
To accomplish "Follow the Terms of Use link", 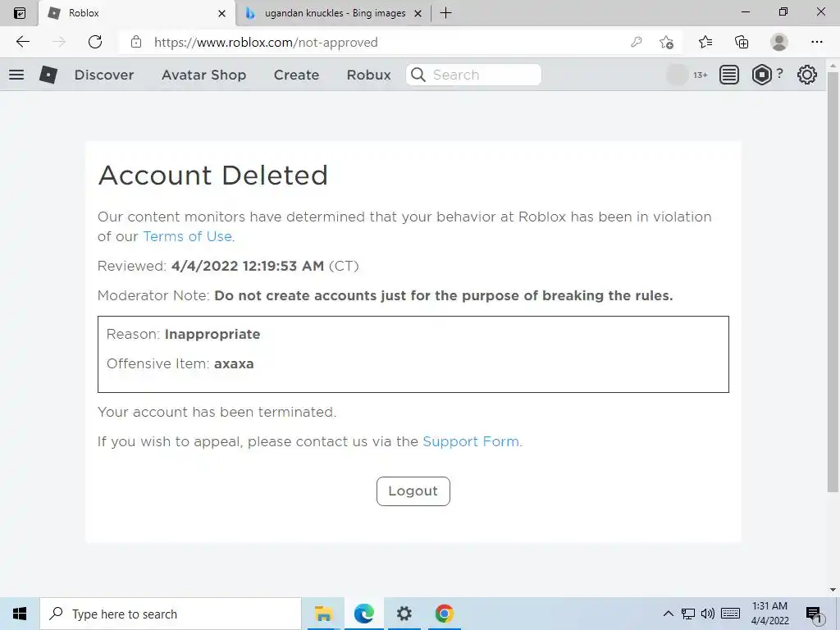I will pyautogui.click(x=188, y=236).
